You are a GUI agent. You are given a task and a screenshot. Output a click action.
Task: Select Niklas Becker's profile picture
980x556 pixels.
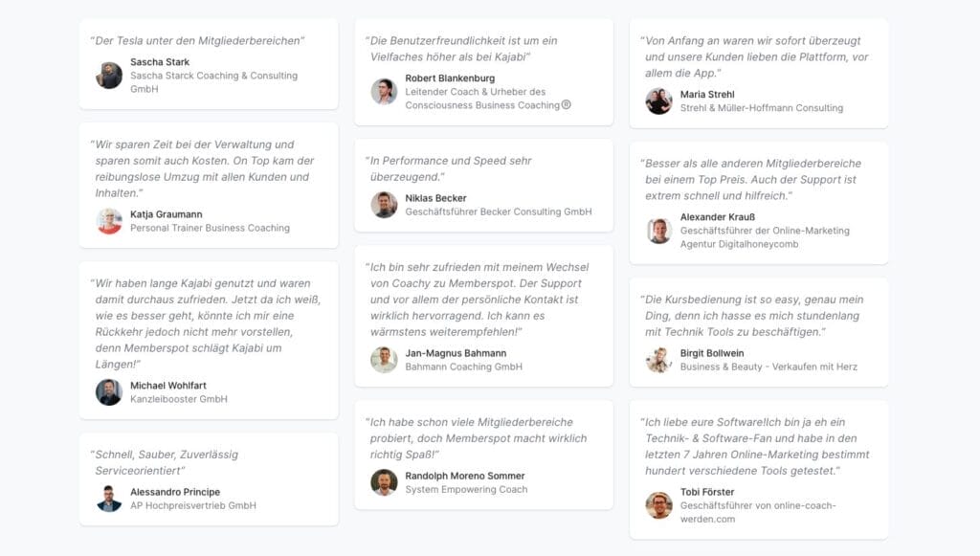coord(384,205)
